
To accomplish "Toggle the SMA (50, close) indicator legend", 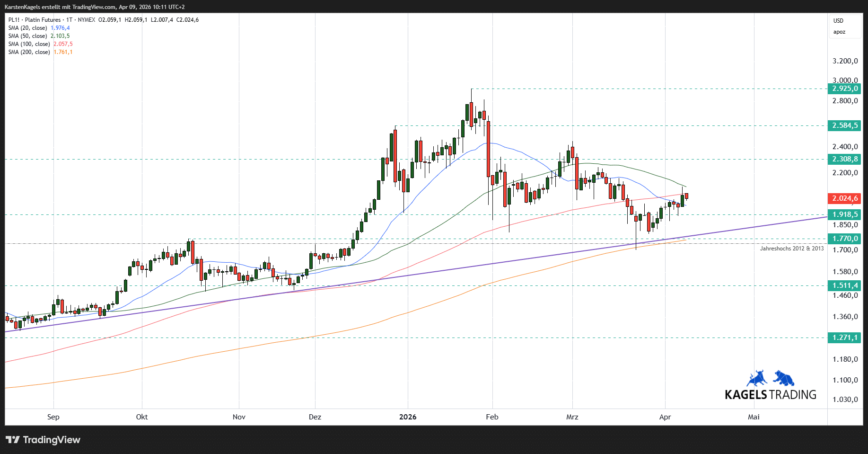I will tap(27, 36).
